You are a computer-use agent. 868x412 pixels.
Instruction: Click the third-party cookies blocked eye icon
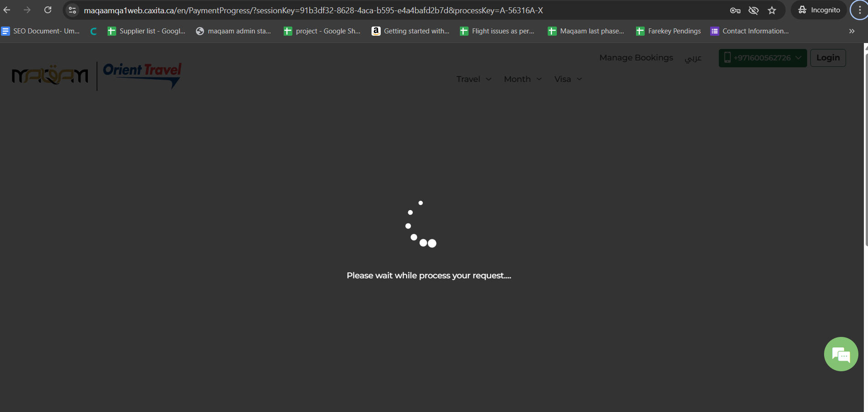(x=753, y=10)
